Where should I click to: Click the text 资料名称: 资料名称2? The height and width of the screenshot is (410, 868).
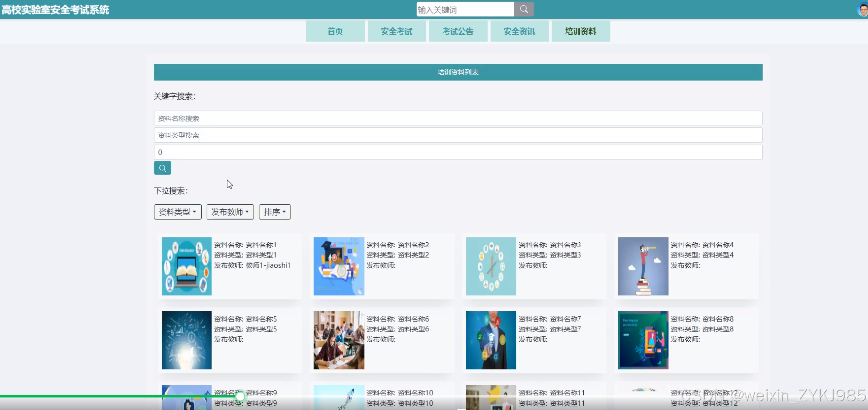coord(398,245)
